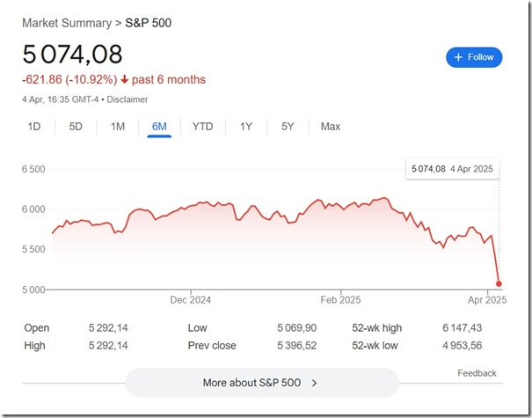The width and height of the screenshot is (532, 418).
Task: Click the plus icon in Follow button
Action: point(458,57)
